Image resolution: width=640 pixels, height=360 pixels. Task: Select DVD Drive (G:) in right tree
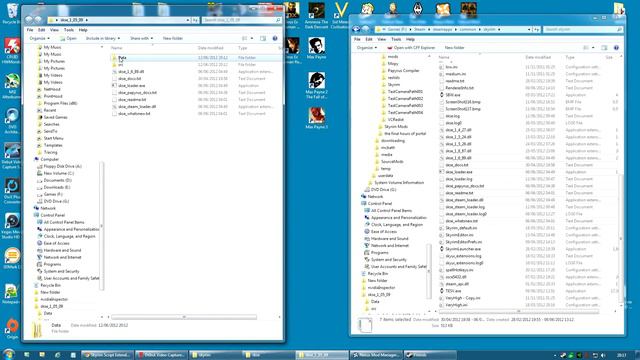[x=383, y=189]
